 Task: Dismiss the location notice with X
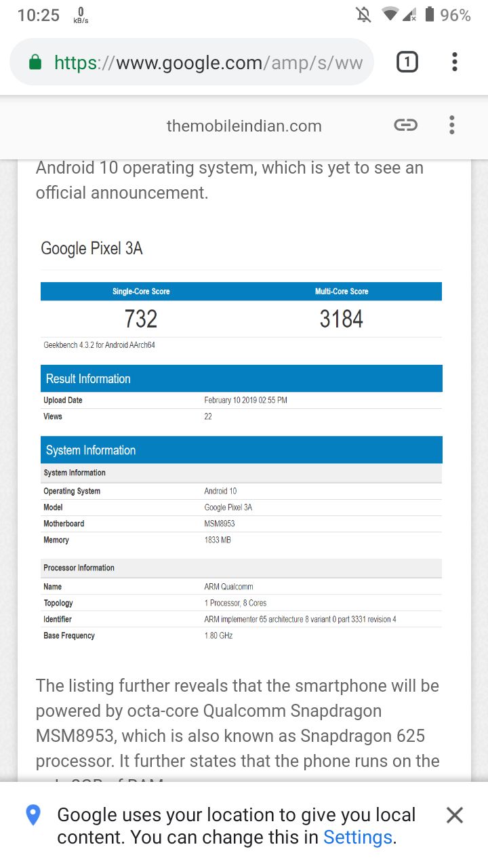click(x=455, y=815)
